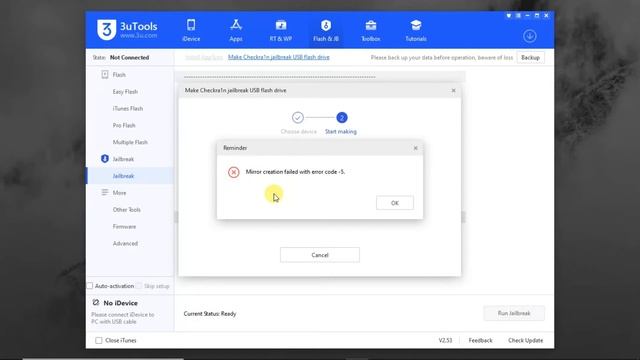Image resolution: width=640 pixels, height=360 pixels.
Task: Open the iDevice tab
Action: coord(191,31)
